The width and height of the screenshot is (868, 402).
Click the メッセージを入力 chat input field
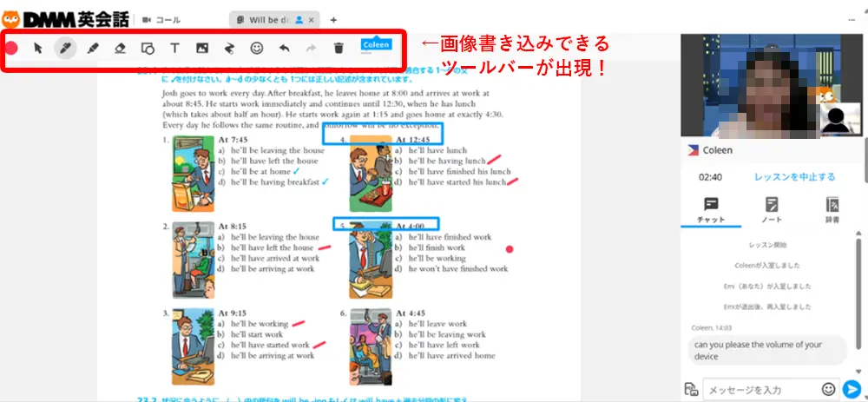(x=759, y=389)
